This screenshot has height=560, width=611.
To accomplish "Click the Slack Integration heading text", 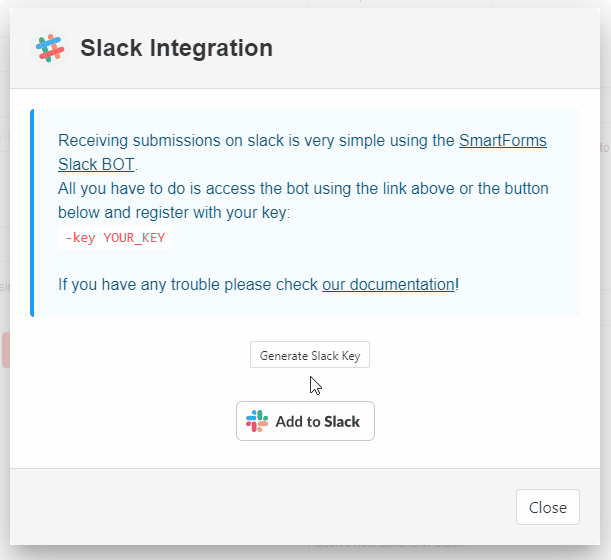I will pos(176,48).
